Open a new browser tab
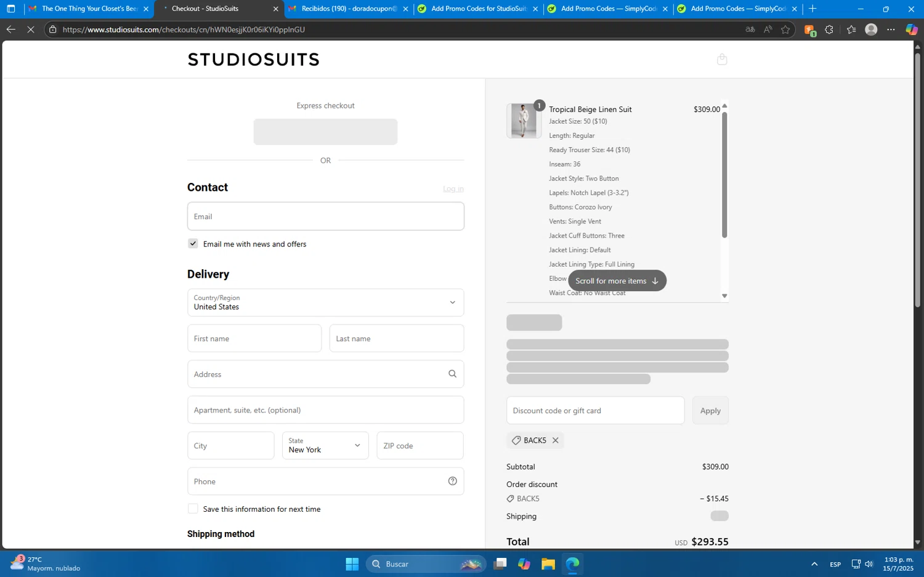This screenshot has width=924, height=577. (x=813, y=9)
